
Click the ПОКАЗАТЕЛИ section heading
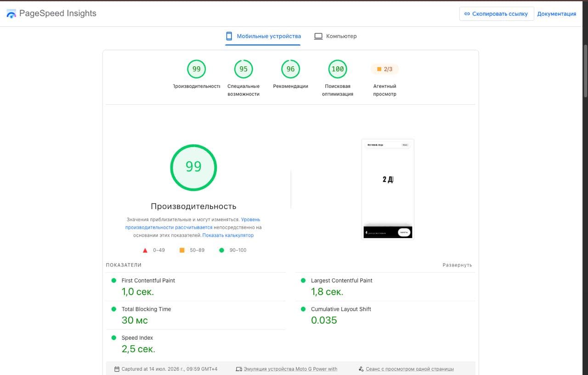tap(124, 265)
